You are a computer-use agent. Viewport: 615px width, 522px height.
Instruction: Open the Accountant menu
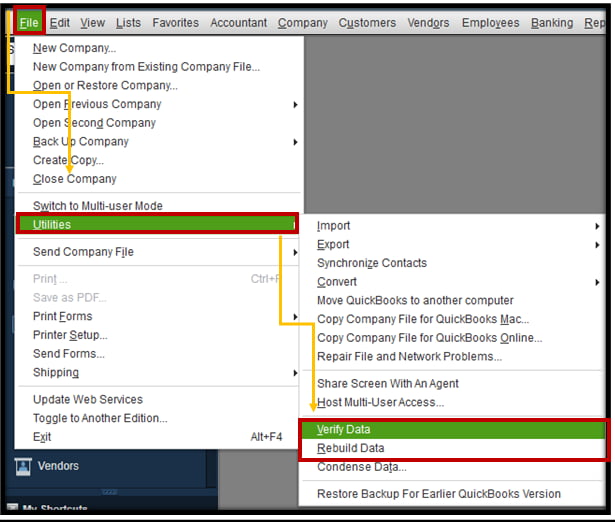238,23
